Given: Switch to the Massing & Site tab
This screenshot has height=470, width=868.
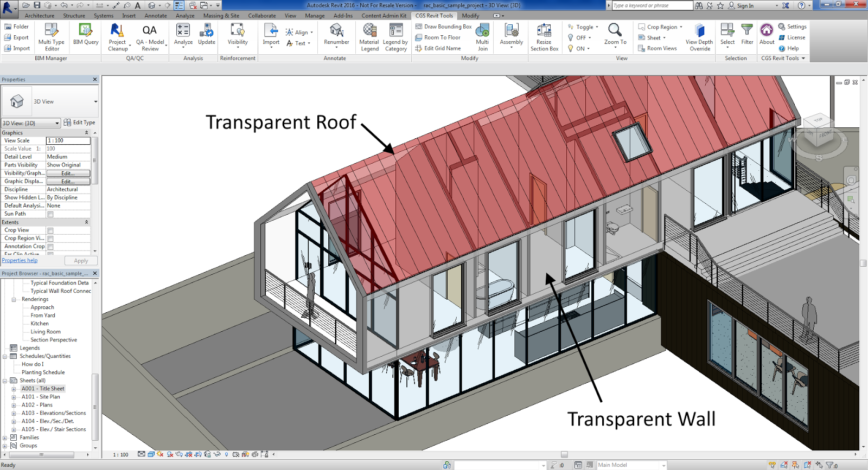Looking at the screenshot, I should 221,16.
